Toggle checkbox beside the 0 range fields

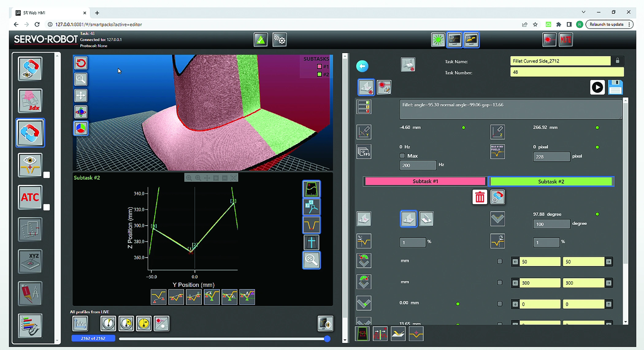pyautogui.click(x=500, y=304)
